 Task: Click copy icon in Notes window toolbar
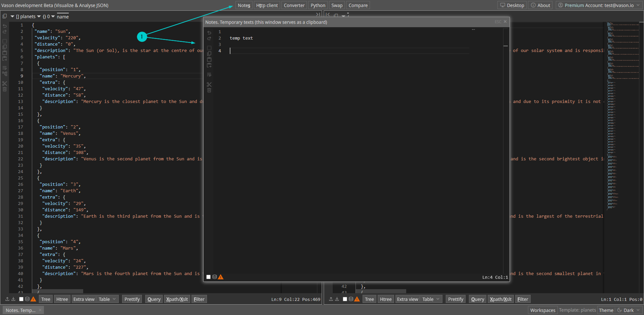point(209,54)
